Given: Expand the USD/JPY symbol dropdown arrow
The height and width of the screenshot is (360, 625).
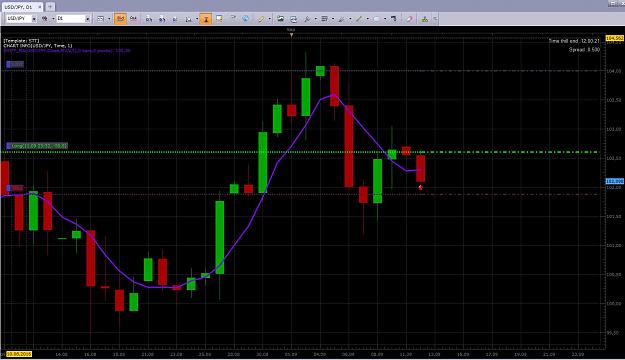Looking at the screenshot, I should [34, 19].
